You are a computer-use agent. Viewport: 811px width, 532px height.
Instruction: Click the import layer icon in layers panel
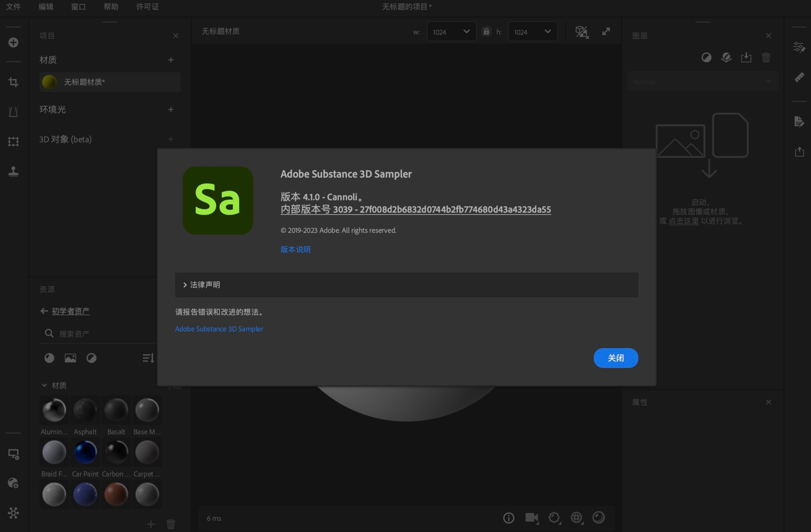click(746, 57)
